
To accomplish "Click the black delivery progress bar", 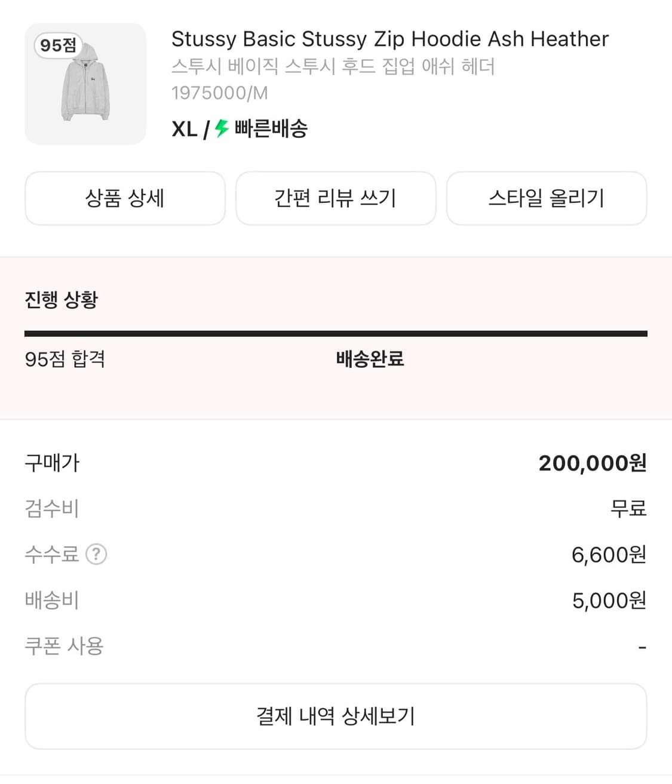I will pyautogui.click(x=335, y=334).
